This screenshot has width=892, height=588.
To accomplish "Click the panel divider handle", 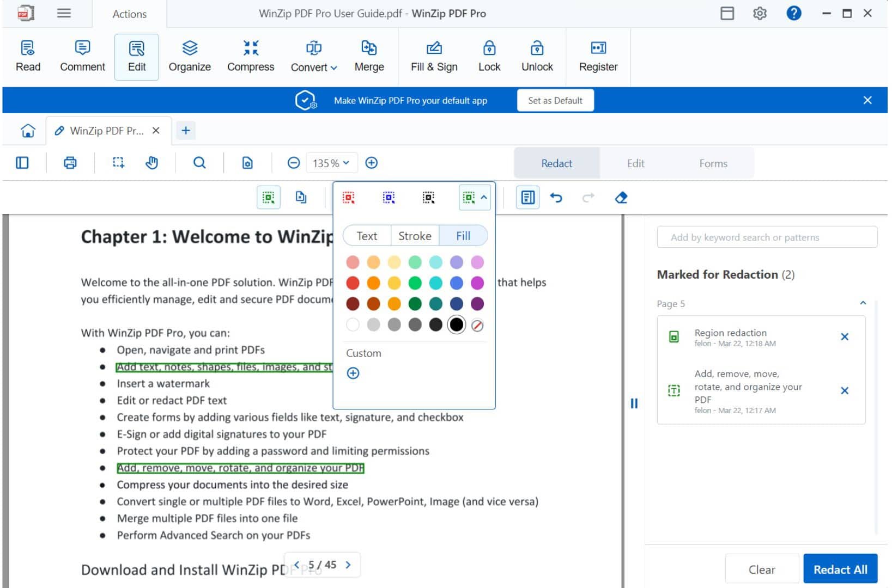I will (x=634, y=403).
